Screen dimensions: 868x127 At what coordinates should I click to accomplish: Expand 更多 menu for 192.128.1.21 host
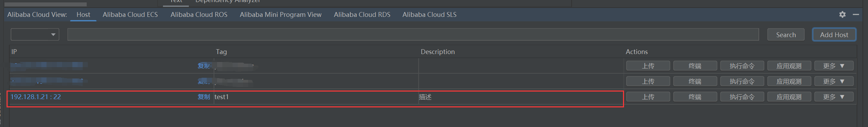coord(834,97)
